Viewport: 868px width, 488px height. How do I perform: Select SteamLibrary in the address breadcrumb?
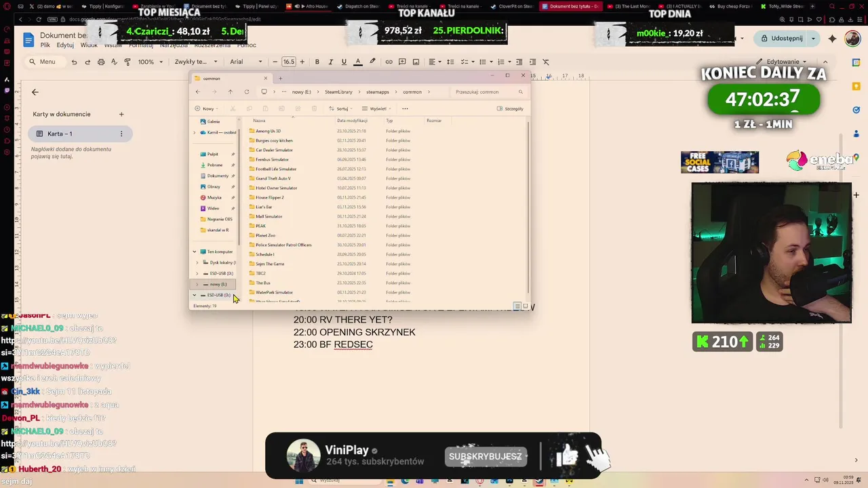click(338, 91)
